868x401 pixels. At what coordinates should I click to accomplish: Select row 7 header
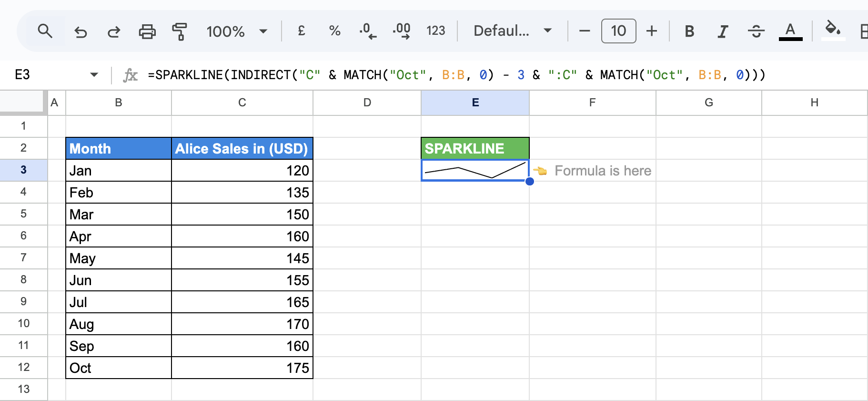point(23,258)
